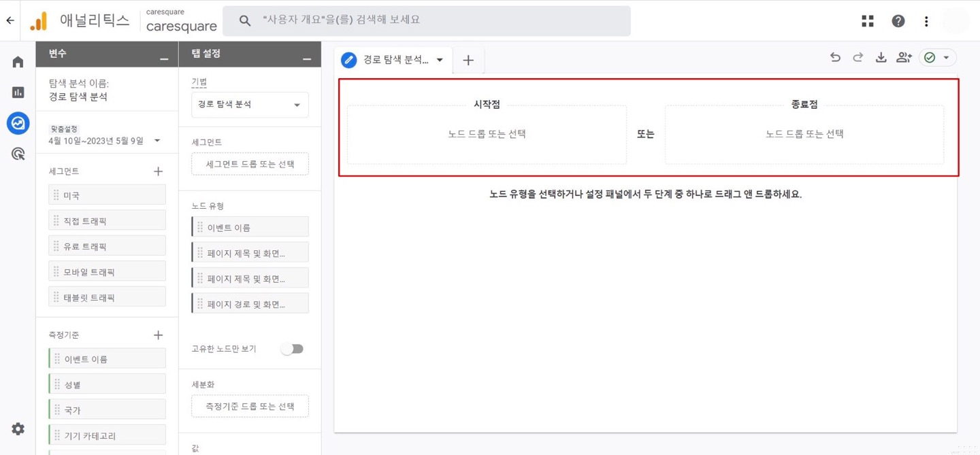Open the 경로 탐색 분석 tab dropdown arrow

click(x=440, y=60)
